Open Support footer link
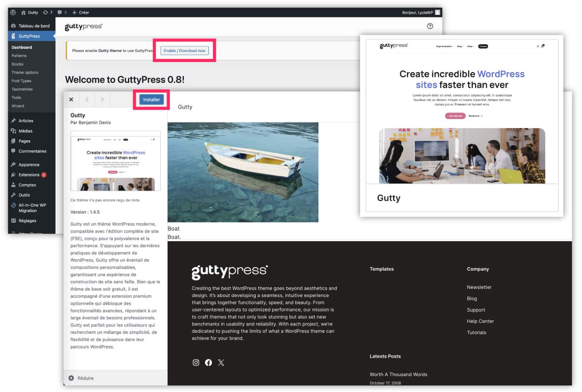The image size is (582, 392). (476, 310)
